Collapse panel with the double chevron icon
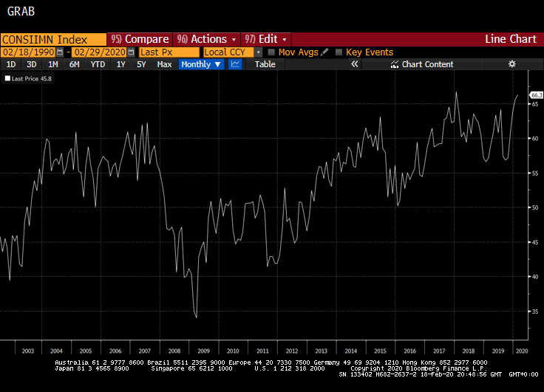This screenshot has width=544, height=392. pyautogui.click(x=354, y=64)
